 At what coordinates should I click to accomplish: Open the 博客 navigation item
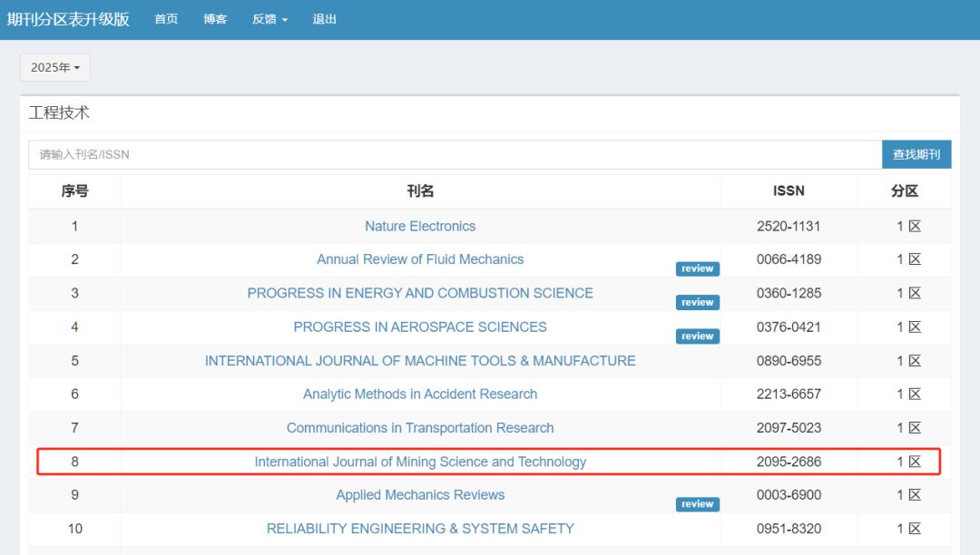coord(215,19)
